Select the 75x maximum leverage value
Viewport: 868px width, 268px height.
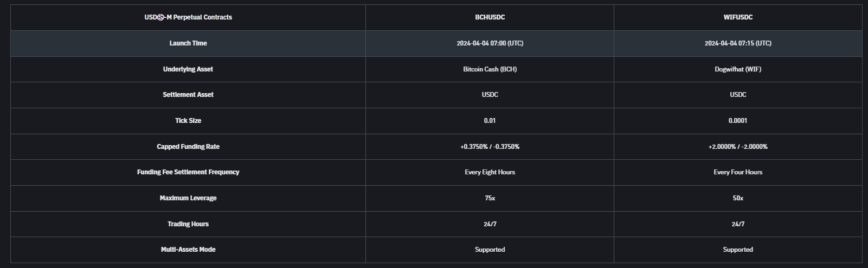coord(490,198)
